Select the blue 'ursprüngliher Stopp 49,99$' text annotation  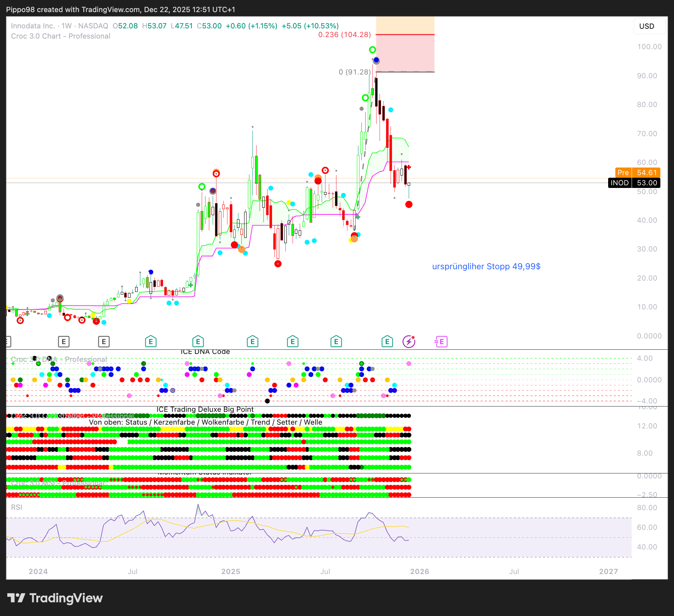[486, 266]
